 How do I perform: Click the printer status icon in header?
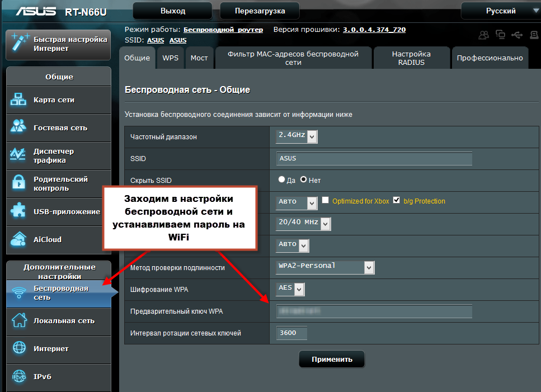click(534, 35)
